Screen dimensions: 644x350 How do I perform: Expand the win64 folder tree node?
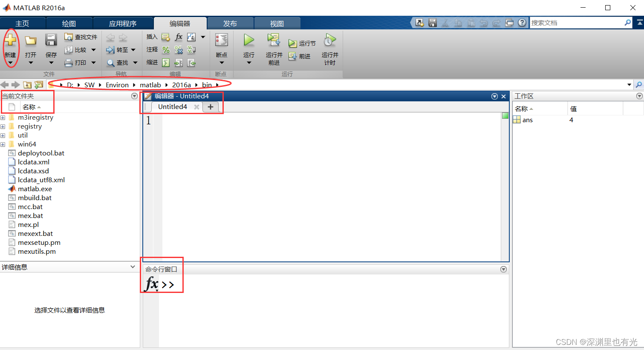(x=3, y=144)
